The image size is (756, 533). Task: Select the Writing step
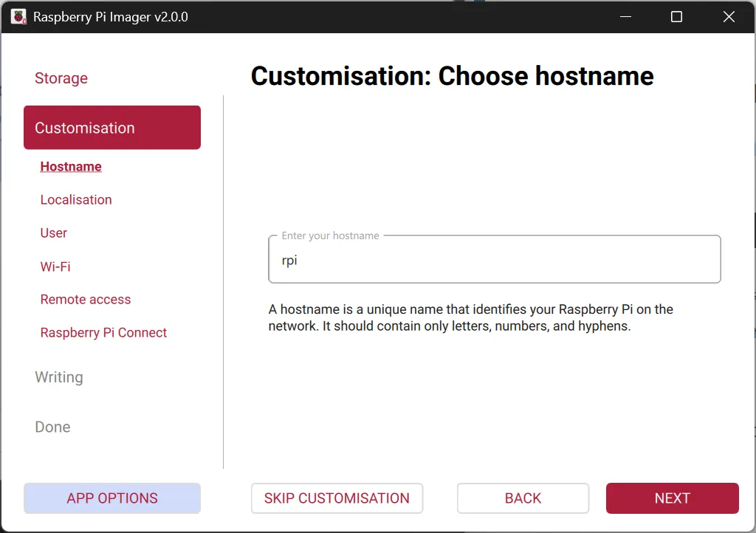click(x=59, y=376)
